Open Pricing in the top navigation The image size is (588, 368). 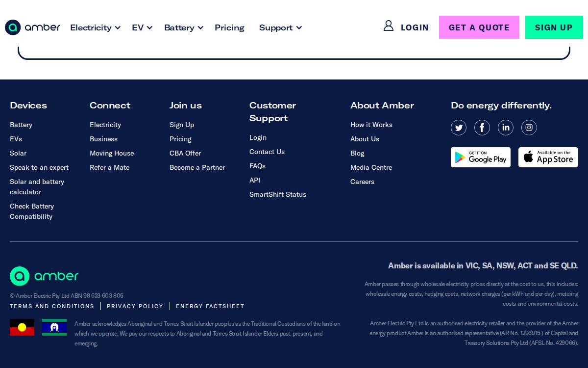click(229, 27)
